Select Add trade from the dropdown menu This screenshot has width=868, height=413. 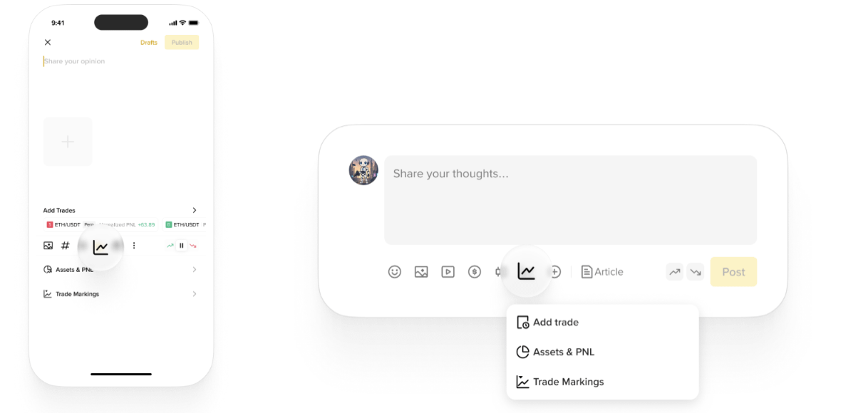pos(555,323)
